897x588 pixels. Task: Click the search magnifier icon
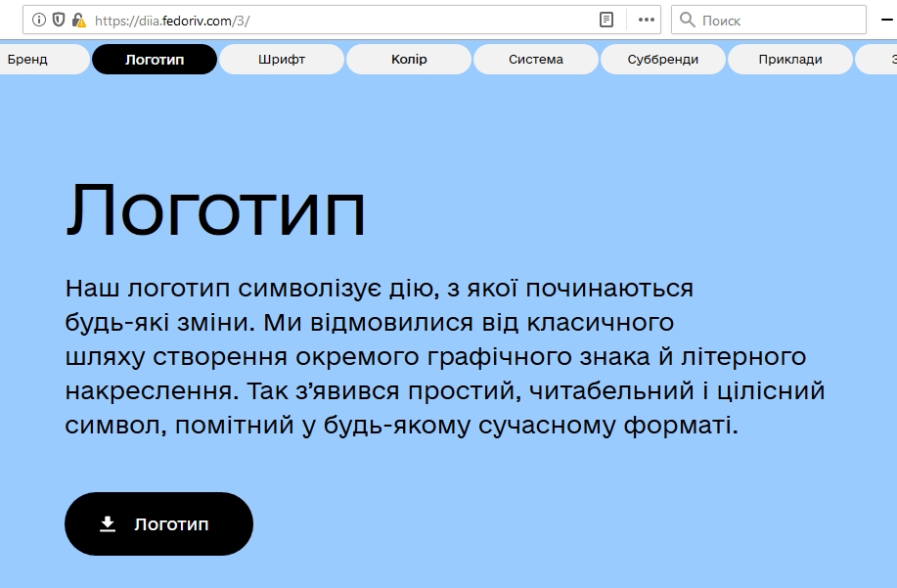[x=687, y=20]
